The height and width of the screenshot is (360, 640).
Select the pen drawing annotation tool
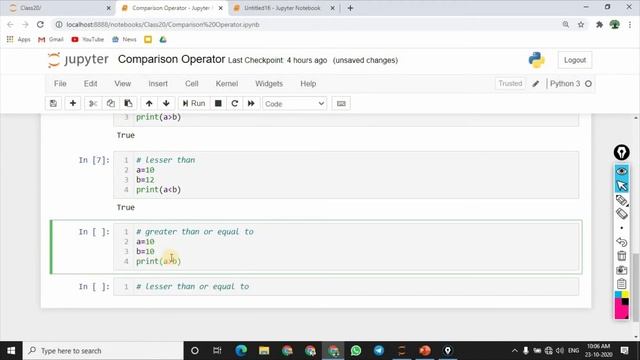coord(622,200)
